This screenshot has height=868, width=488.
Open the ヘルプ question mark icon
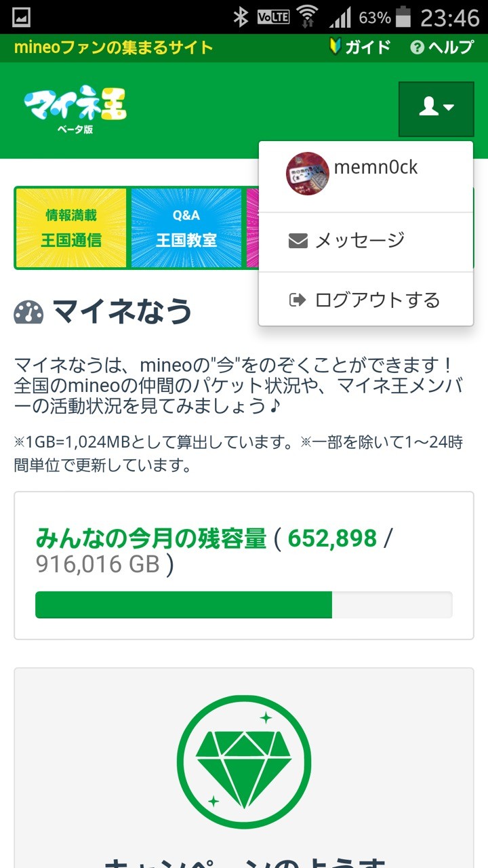[418, 47]
